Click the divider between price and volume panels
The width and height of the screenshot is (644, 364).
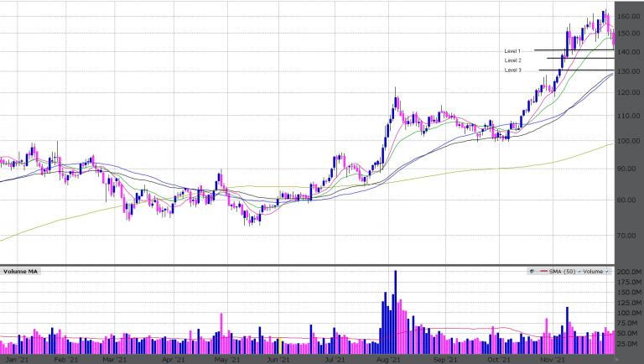coord(322,265)
